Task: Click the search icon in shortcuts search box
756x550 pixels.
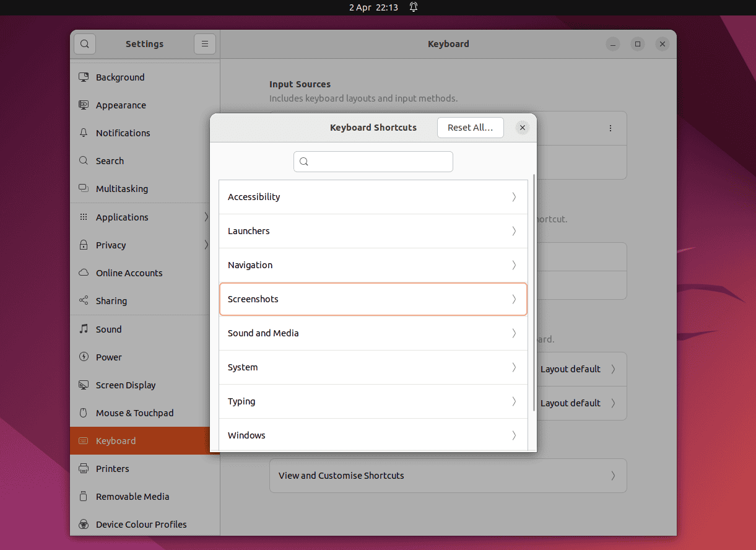Action: pos(304,162)
